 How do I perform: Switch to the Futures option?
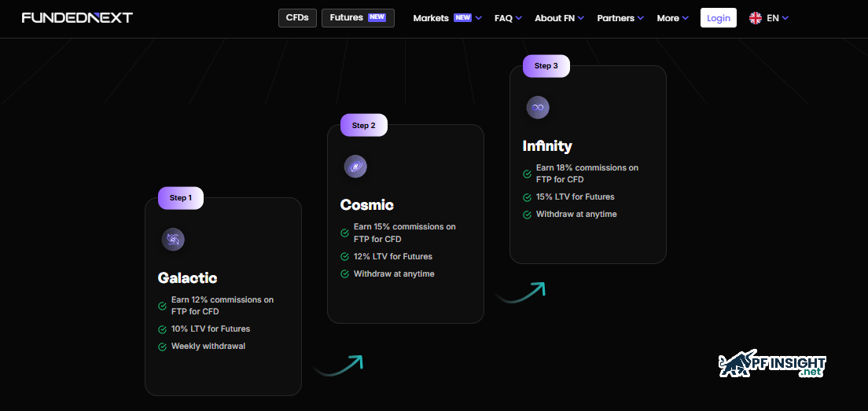click(358, 17)
